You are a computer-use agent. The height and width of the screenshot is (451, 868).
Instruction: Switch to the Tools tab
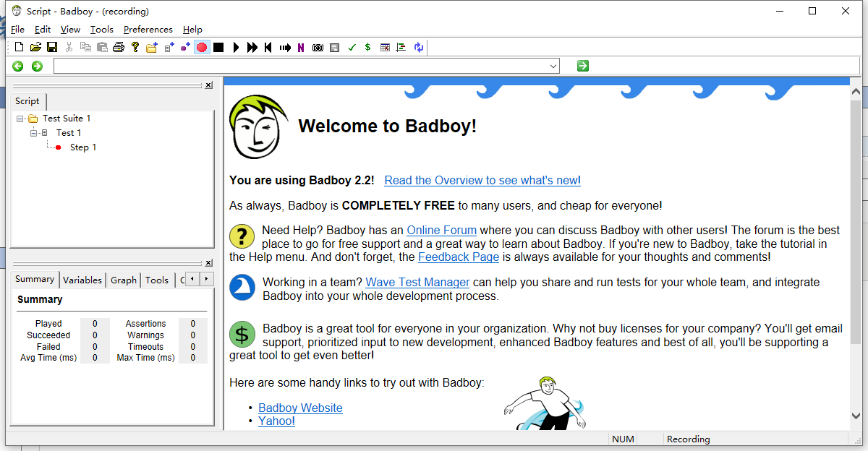[157, 280]
